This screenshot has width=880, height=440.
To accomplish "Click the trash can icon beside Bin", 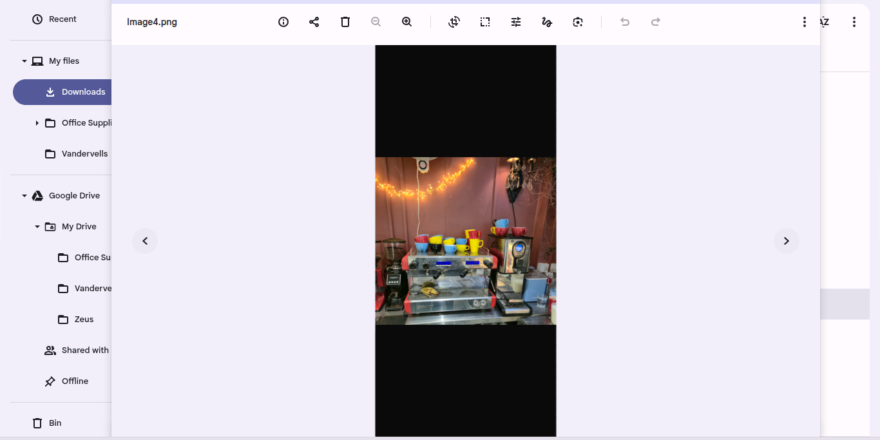I will point(37,423).
